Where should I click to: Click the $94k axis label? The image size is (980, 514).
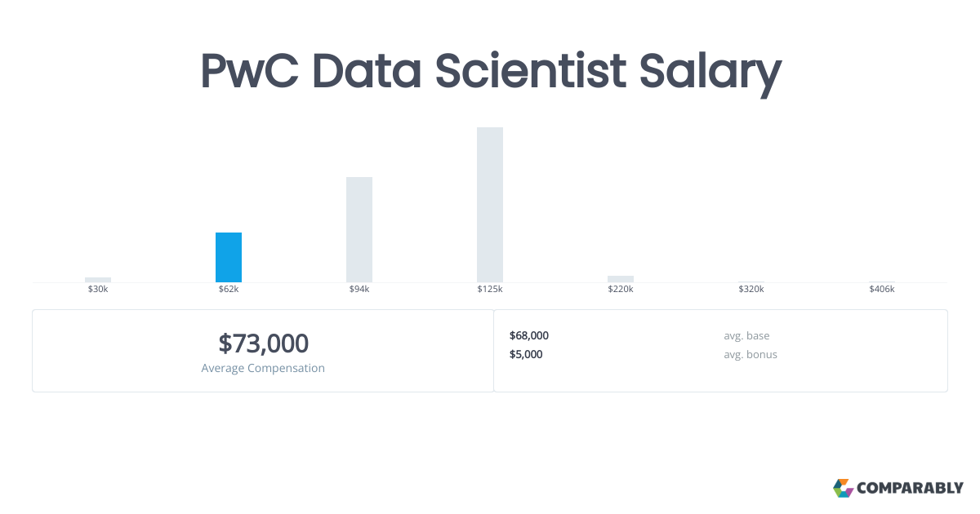tap(359, 290)
